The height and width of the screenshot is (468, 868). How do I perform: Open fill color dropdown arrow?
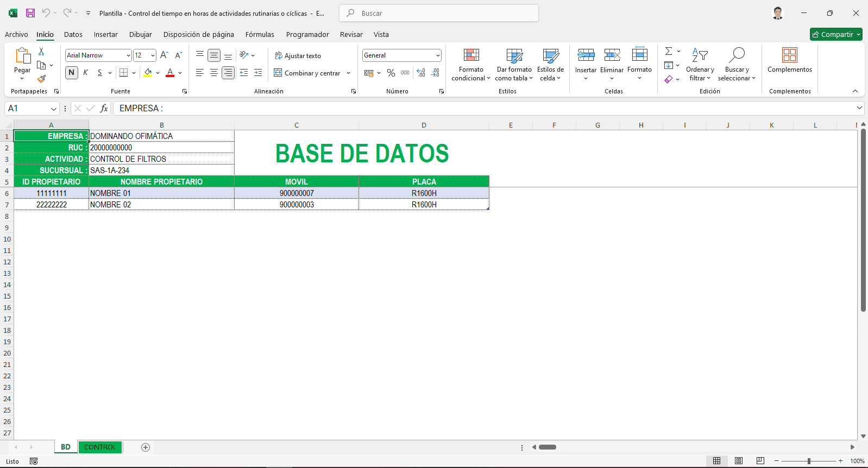click(x=158, y=73)
